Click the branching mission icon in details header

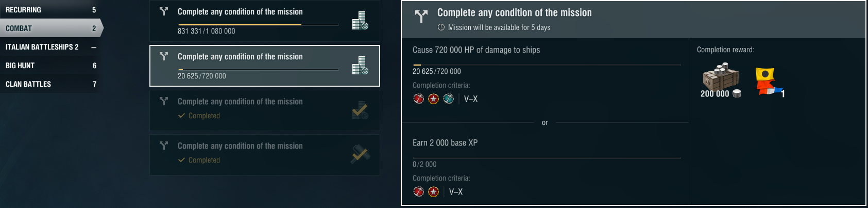tap(421, 16)
